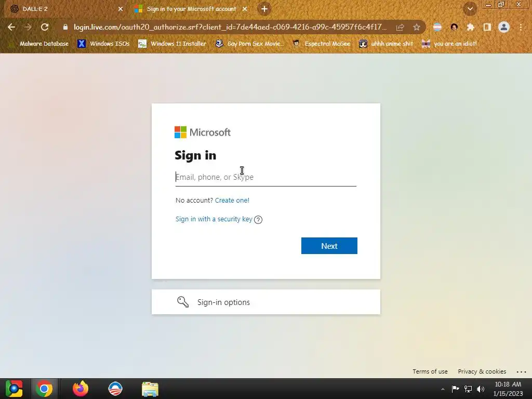Viewport: 532px width, 399px height.
Task: Click the Email, phone, or Skype field
Action: pos(265,177)
